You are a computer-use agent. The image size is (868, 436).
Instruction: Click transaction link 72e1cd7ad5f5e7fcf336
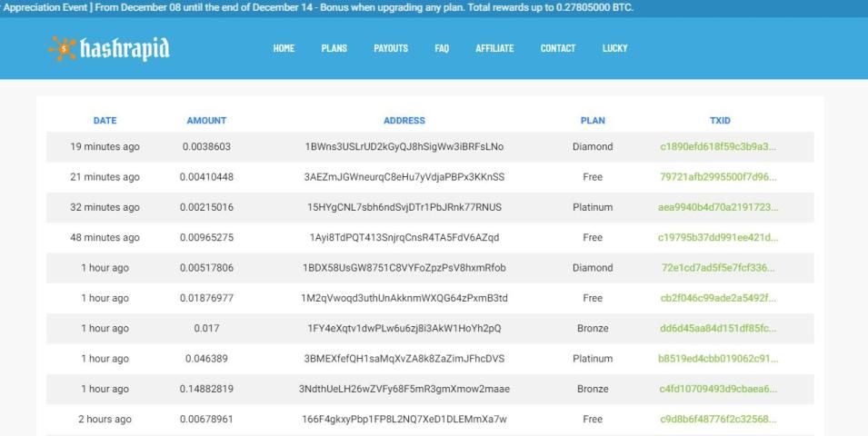(x=719, y=268)
